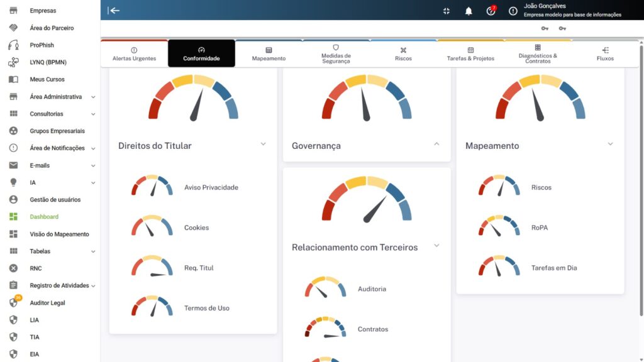
Task: Expand the E-mails sidebar menu
Action: click(x=93, y=165)
